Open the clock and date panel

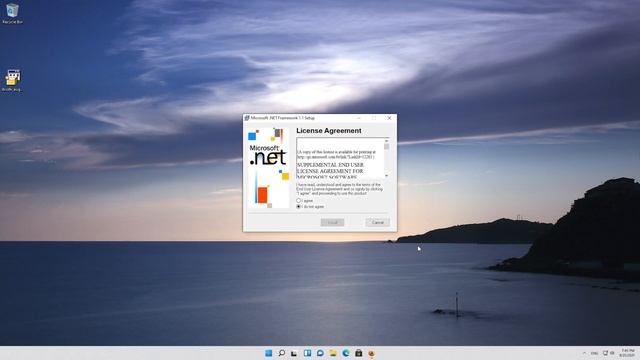click(628, 353)
